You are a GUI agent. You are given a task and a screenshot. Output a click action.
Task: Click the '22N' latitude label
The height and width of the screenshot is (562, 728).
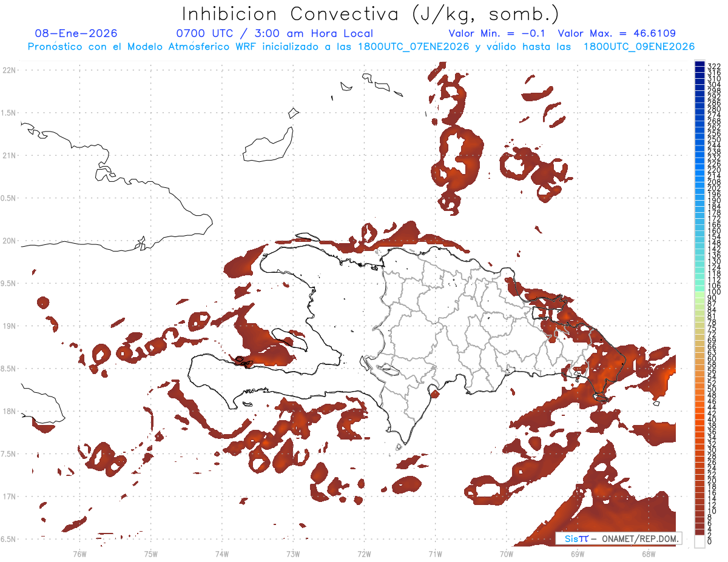[x=8, y=70]
